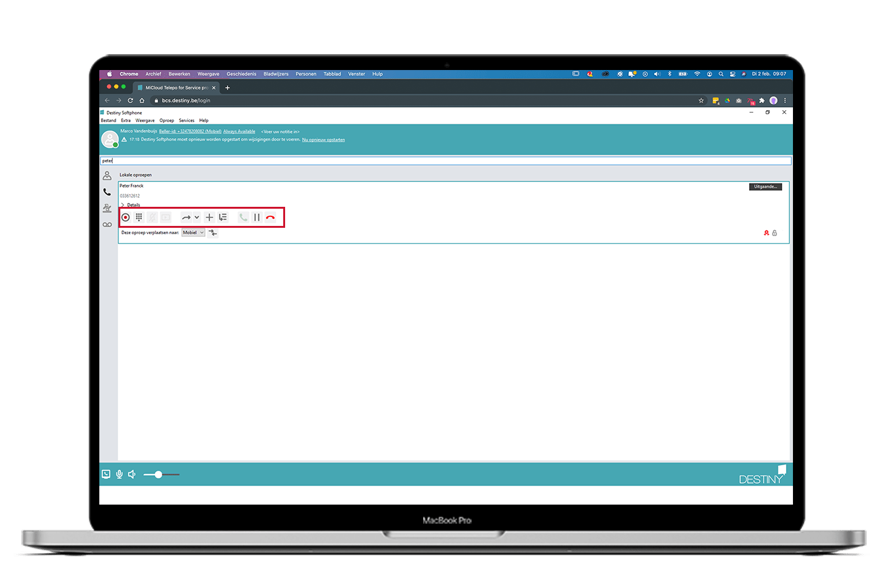This screenshot has height=588, width=891.
Task: Click the call list transfer icon
Action: (223, 218)
